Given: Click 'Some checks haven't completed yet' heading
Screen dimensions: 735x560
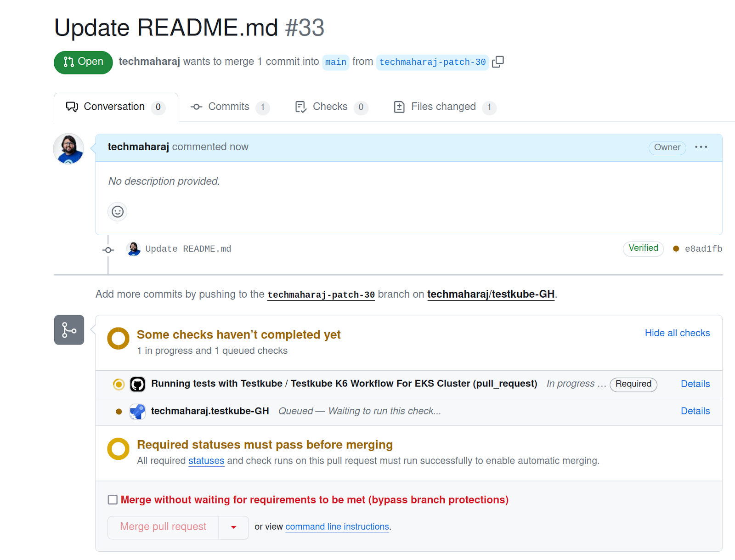Looking at the screenshot, I should 239,335.
